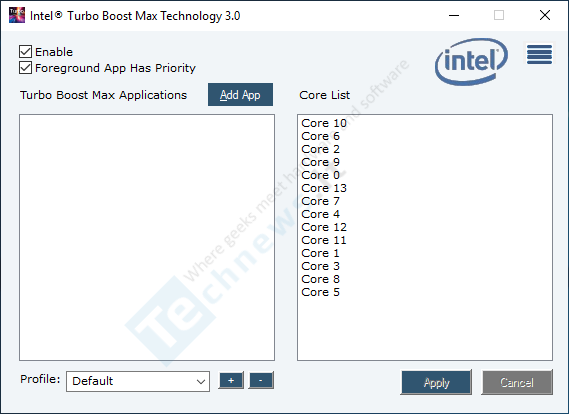Click inside the Turbo Boost Max Applications list
The height and width of the screenshot is (414, 569).
pos(147,238)
